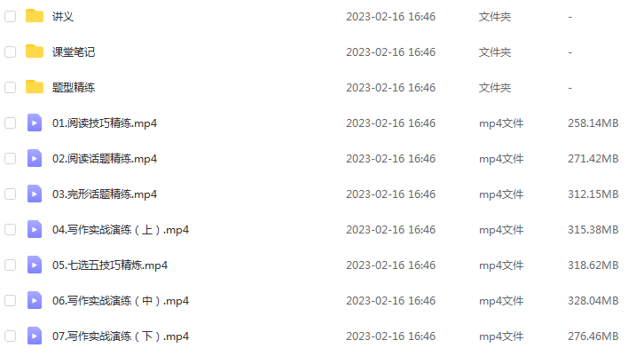The image size is (644, 364).
Task: Open the 题型精练 folder icon
Action: (35, 87)
